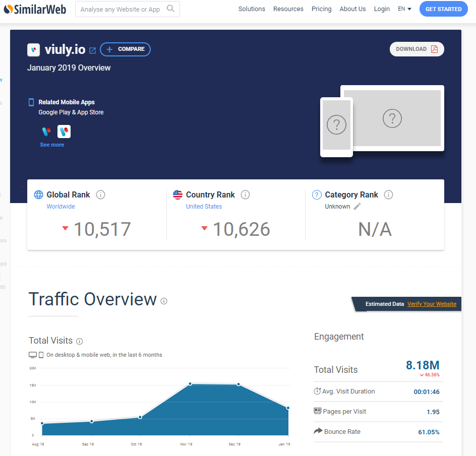476x456 pixels.
Task: Open the first Viuly app icon
Action: click(46, 132)
